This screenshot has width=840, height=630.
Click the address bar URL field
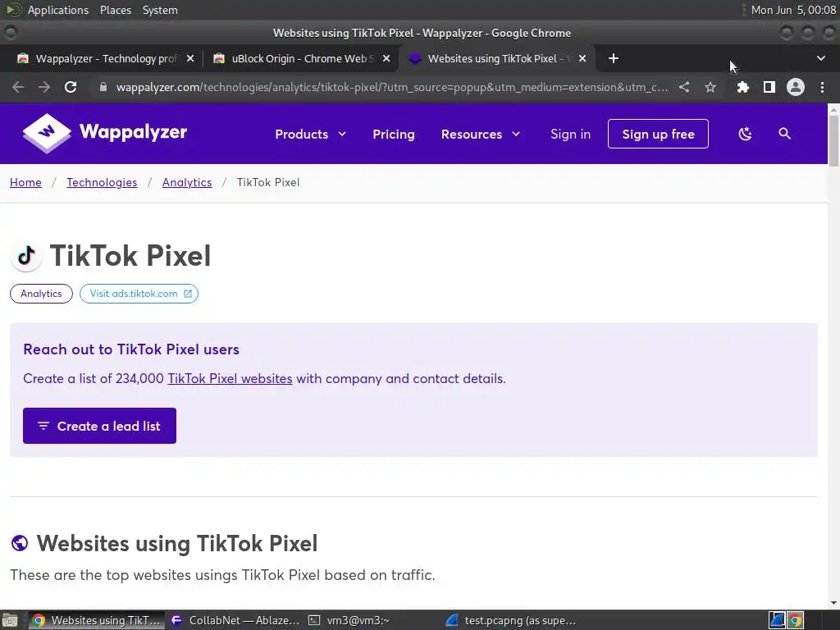392,87
